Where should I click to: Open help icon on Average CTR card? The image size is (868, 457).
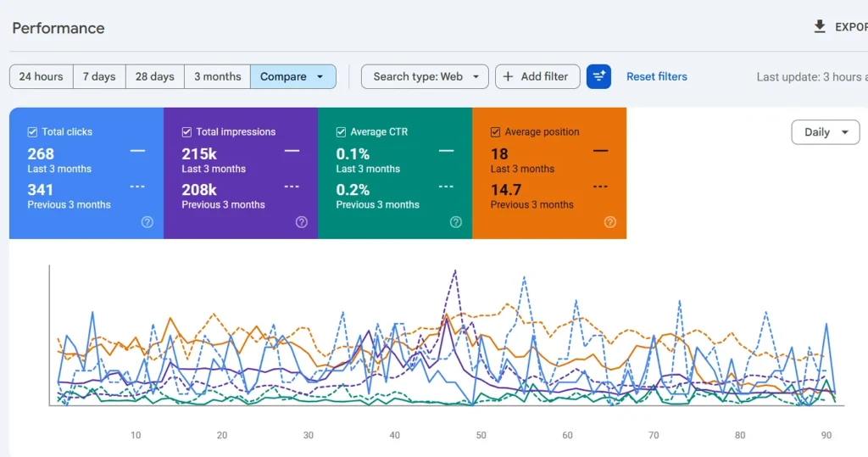tap(455, 222)
